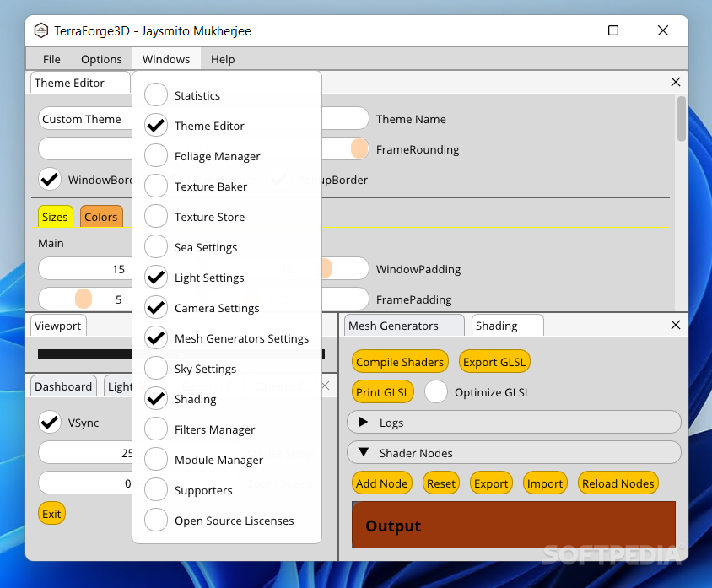This screenshot has height=588, width=712.
Task: Uncheck Light Settings in Windows menu
Action: click(156, 278)
